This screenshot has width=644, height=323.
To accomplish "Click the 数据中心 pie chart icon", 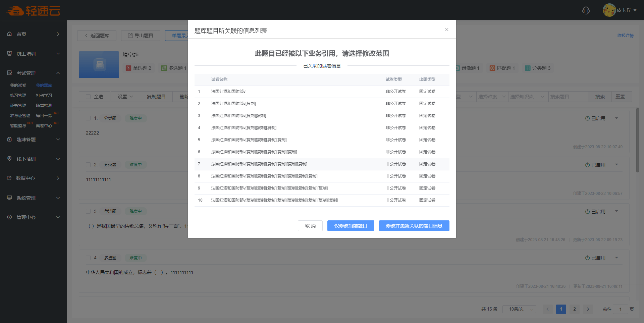I will tap(9, 178).
